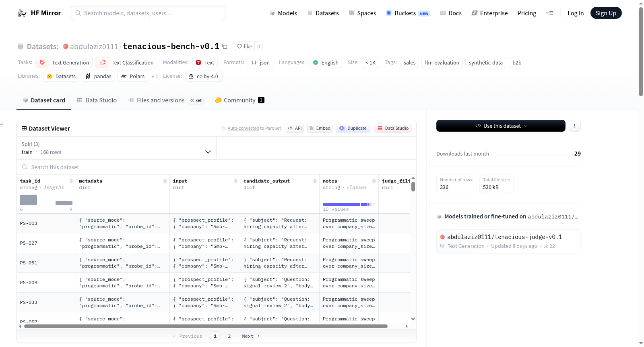Open Models in the top navigation
The image size is (644, 347).
[283, 13]
